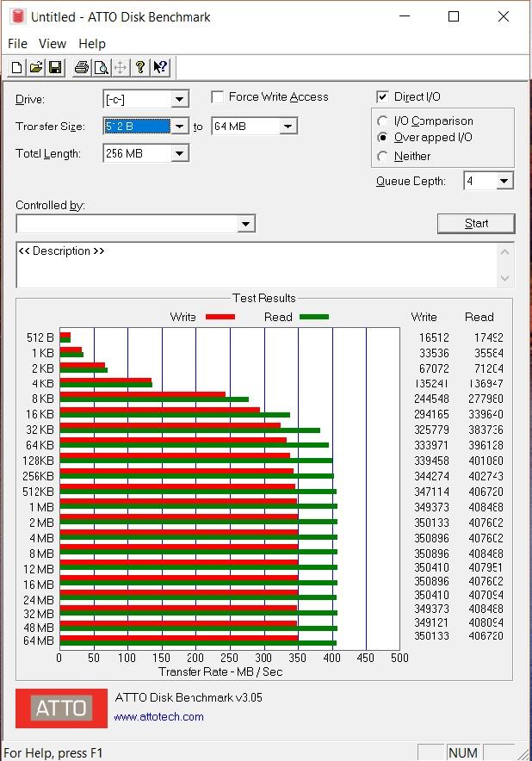
Task: Click into the Description text box
Action: point(257,264)
